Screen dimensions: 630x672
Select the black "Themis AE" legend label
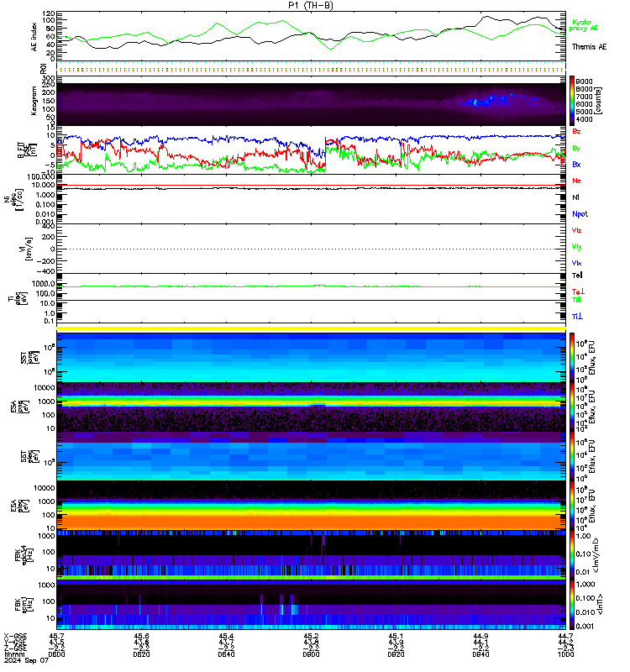(x=589, y=47)
